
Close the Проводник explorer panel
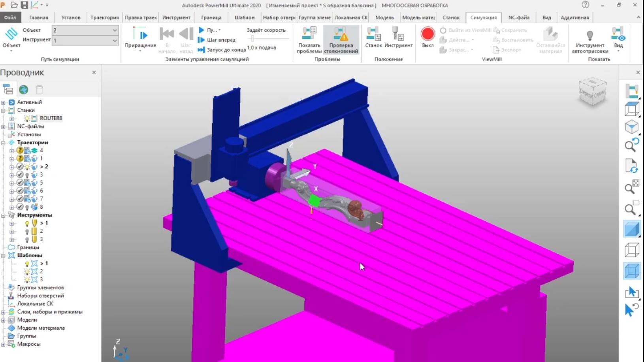pos(94,72)
